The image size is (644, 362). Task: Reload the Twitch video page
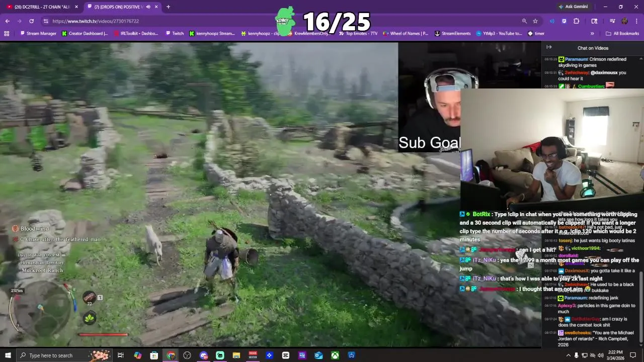[x=31, y=21]
